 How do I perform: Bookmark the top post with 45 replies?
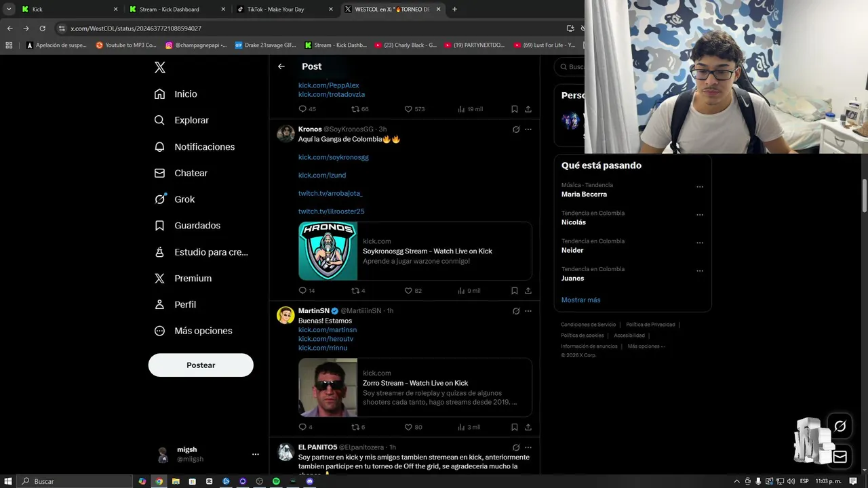515,109
